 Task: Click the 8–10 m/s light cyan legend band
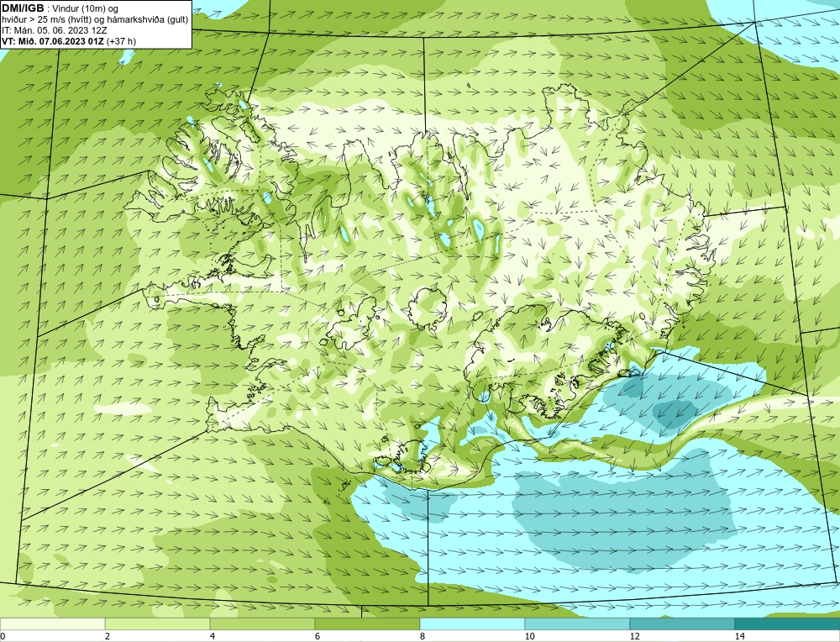(472, 624)
